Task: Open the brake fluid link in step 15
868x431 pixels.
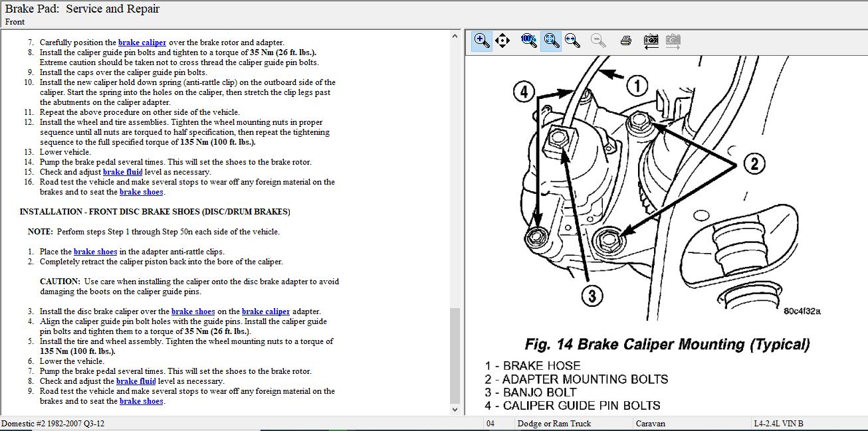Action: click(x=122, y=172)
